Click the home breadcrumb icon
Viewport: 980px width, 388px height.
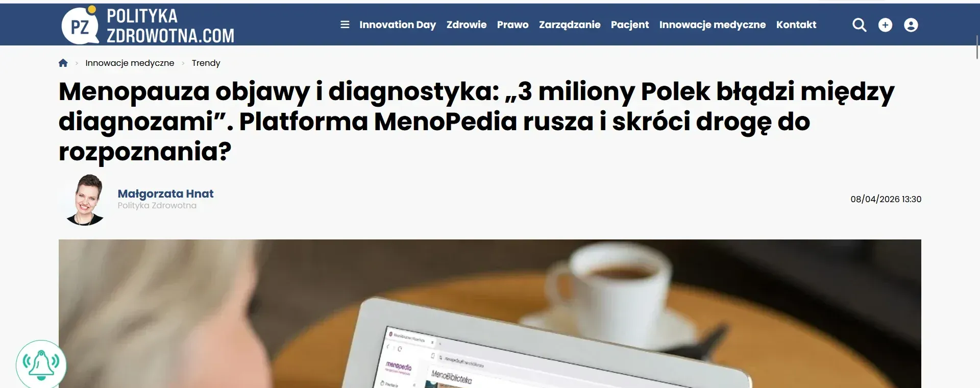click(63, 63)
